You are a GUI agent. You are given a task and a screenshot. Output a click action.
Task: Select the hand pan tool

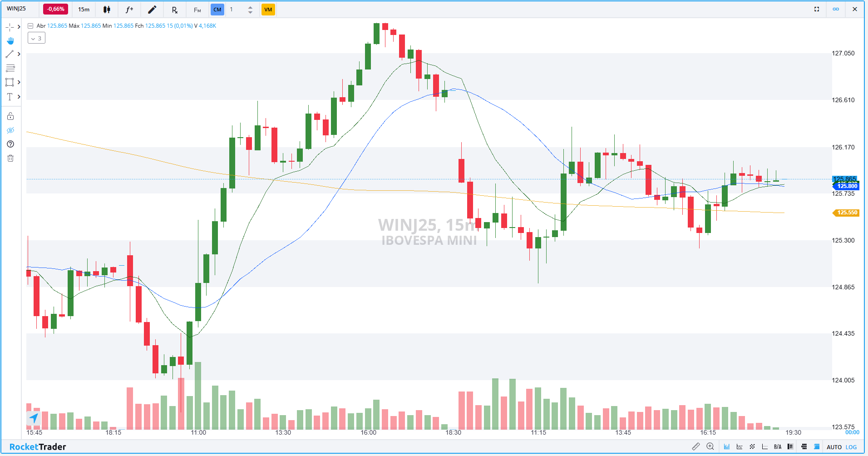coord(10,41)
